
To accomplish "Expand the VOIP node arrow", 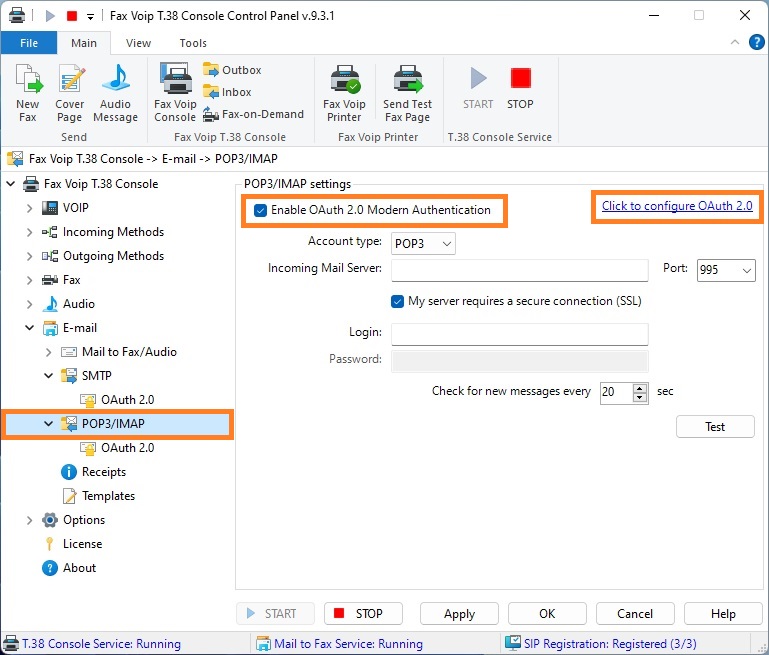I will pyautogui.click(x=29, y=208).
